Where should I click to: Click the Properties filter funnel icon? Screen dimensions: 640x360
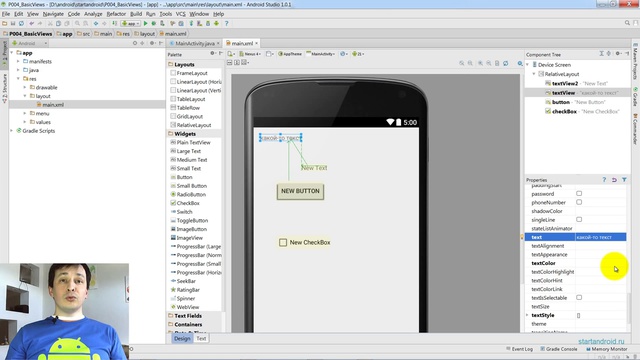(x=624, y=180)
